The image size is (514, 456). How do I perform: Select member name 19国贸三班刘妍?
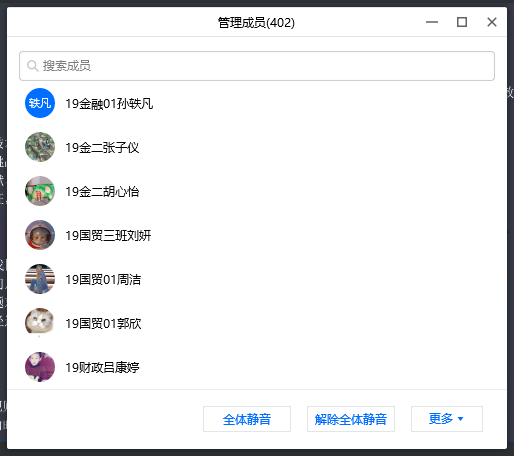[x=108, y=235]
